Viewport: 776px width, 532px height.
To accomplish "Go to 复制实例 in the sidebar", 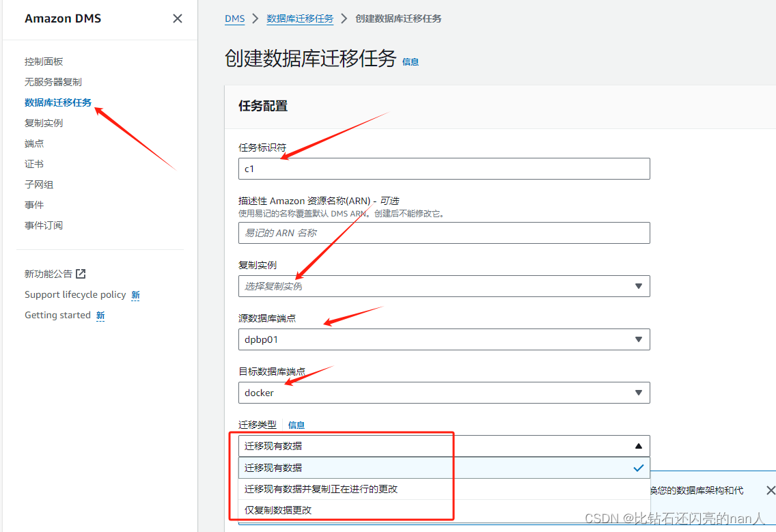I will [x=44, y=123].
